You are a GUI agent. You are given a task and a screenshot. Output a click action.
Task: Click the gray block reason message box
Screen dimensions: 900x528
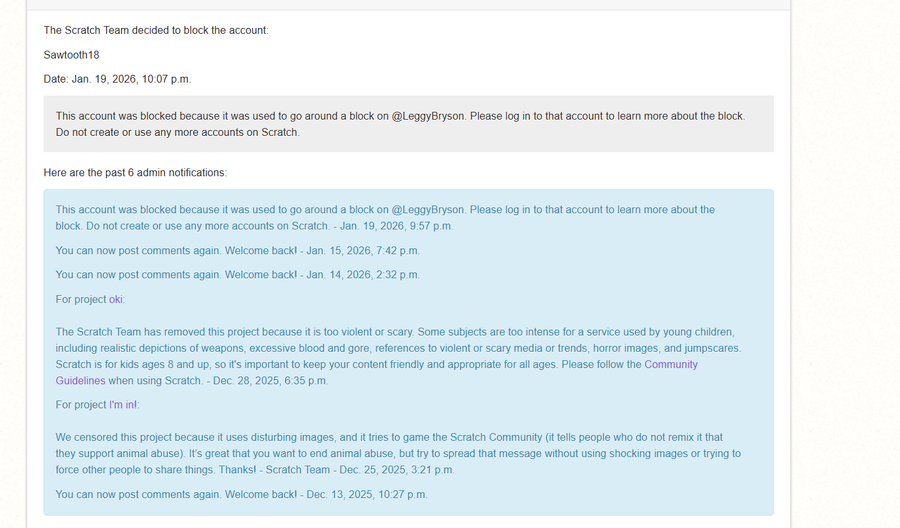click(x=408, y=124)
